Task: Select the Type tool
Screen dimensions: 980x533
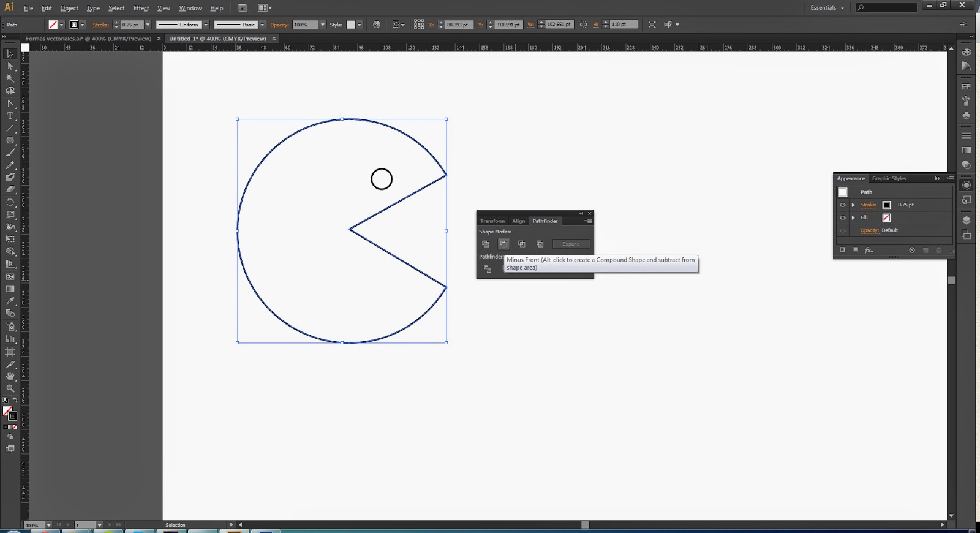Action: (10, 116)
